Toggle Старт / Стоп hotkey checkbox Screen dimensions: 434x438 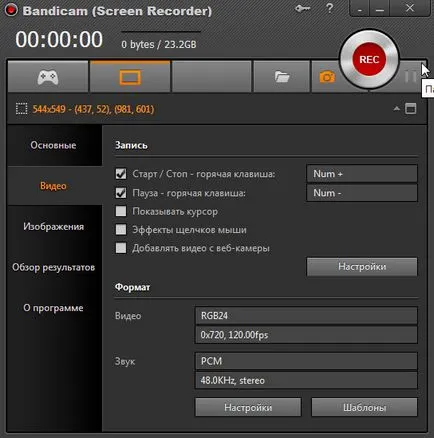[x=121, y=174]
